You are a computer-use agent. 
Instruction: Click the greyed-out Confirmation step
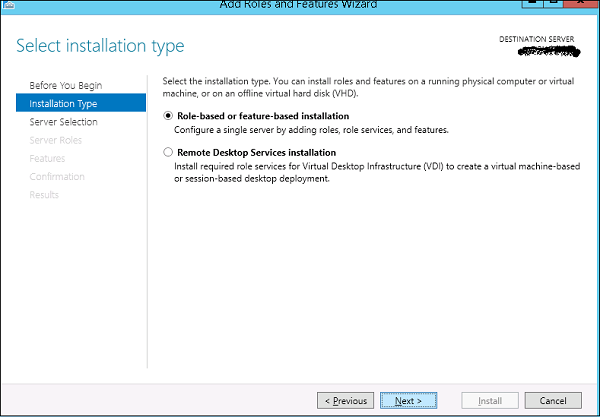(x=57, y=176)
